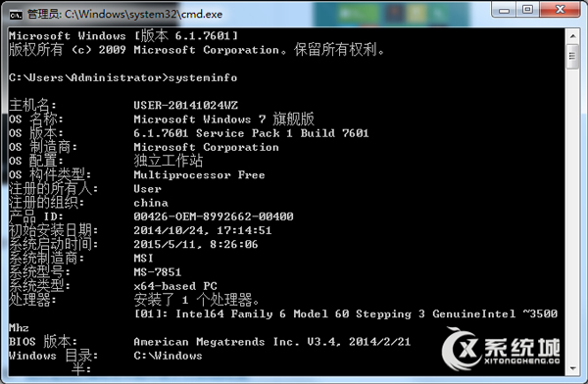Click the system manufacturer MSI
588x384 pixels.
tap(144, 259)
